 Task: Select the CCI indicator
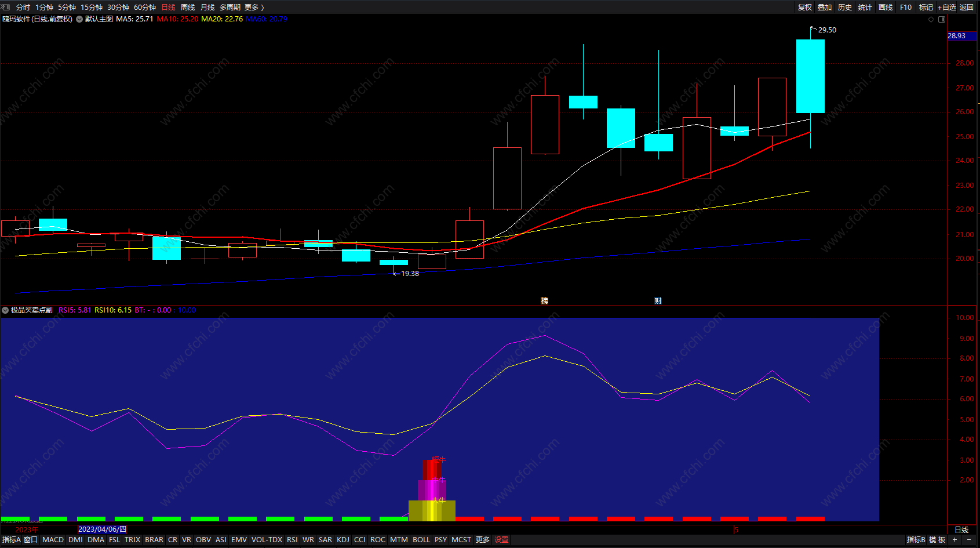pyautogui.click(x=360, y=540)
